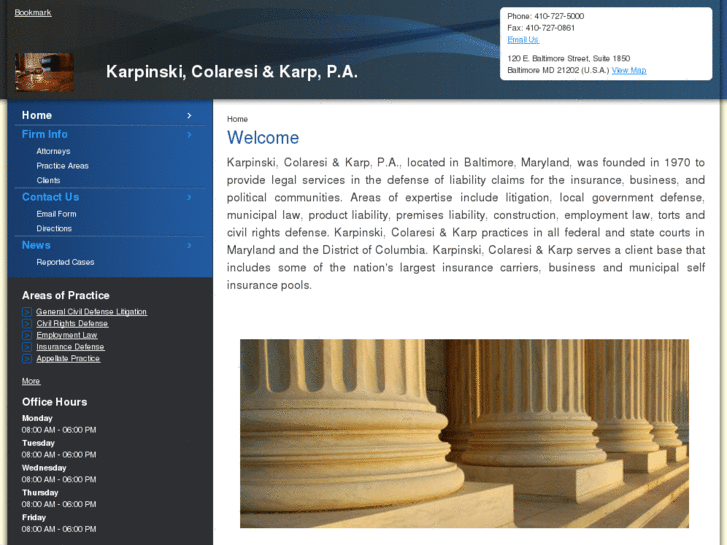The height and width of the screenshot is (545, 727).
Task: Open the Reported Cases submenu page
Action: click(x=65, y=262)
